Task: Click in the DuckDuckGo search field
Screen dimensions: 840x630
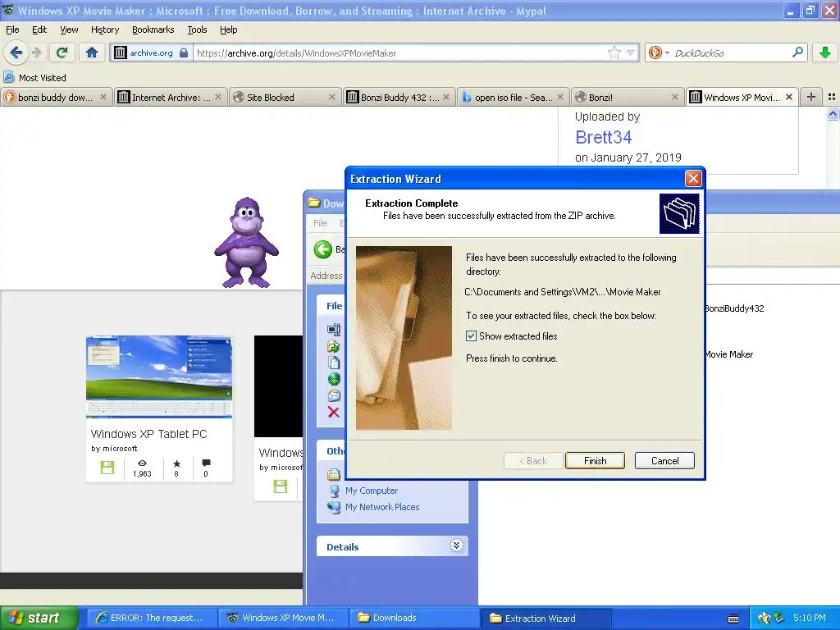Action: tap(730, 53)
